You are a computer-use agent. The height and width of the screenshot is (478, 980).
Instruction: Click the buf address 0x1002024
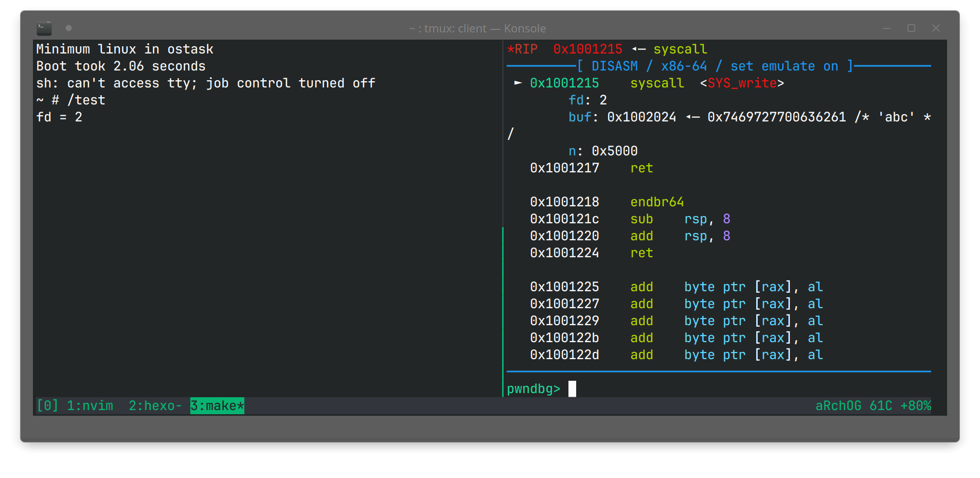tap(642, 117)
